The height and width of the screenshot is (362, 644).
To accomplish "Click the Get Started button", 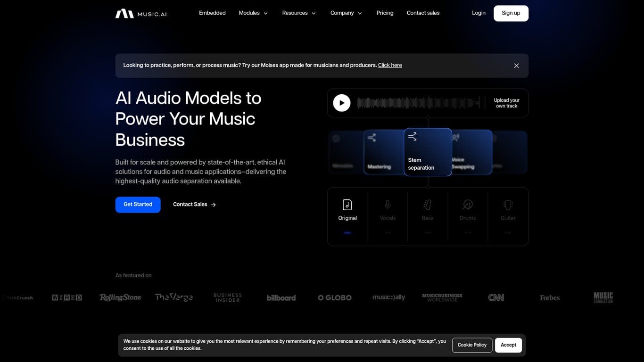I will pyautogui.click(x=138, y=204).
